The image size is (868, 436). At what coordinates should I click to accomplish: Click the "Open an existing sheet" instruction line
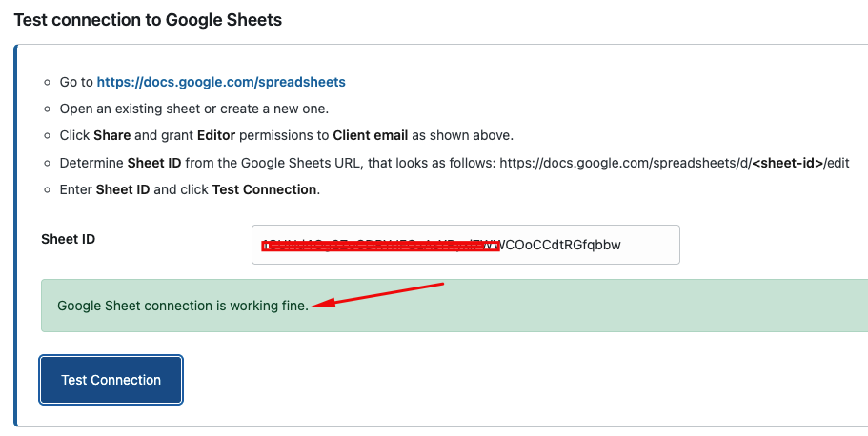click(x=194, y=109)
